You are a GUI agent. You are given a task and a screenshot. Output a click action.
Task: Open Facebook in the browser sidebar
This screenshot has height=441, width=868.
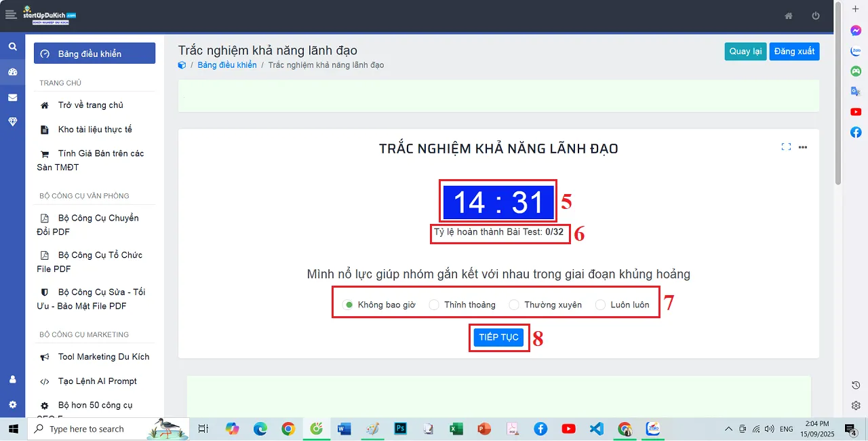pos(856,132)
